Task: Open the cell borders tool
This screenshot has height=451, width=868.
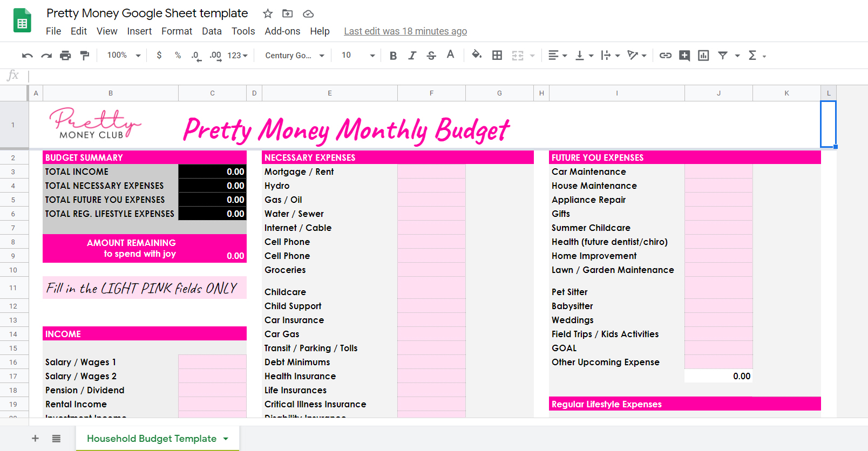Action: (497, 56)
